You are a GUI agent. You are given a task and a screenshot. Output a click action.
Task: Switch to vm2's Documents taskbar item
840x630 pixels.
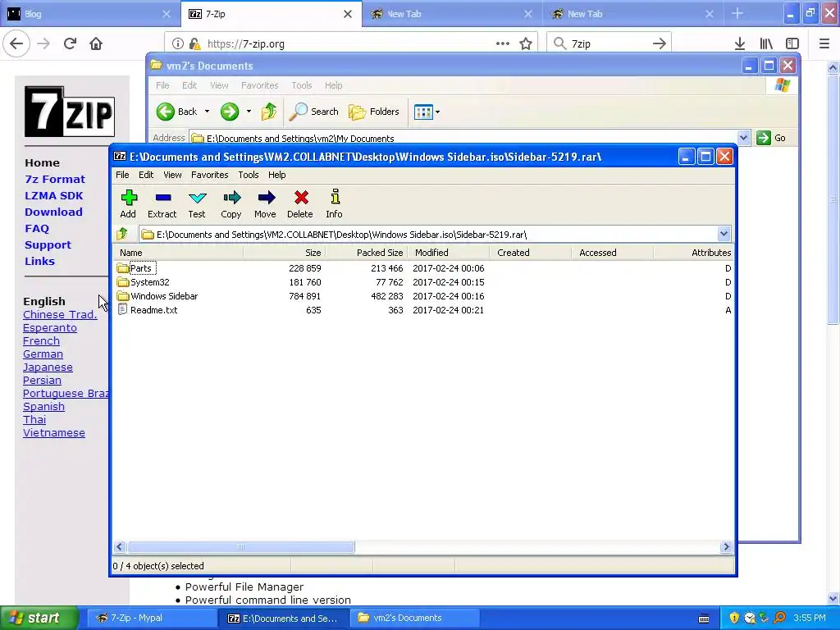click(414, 618)
